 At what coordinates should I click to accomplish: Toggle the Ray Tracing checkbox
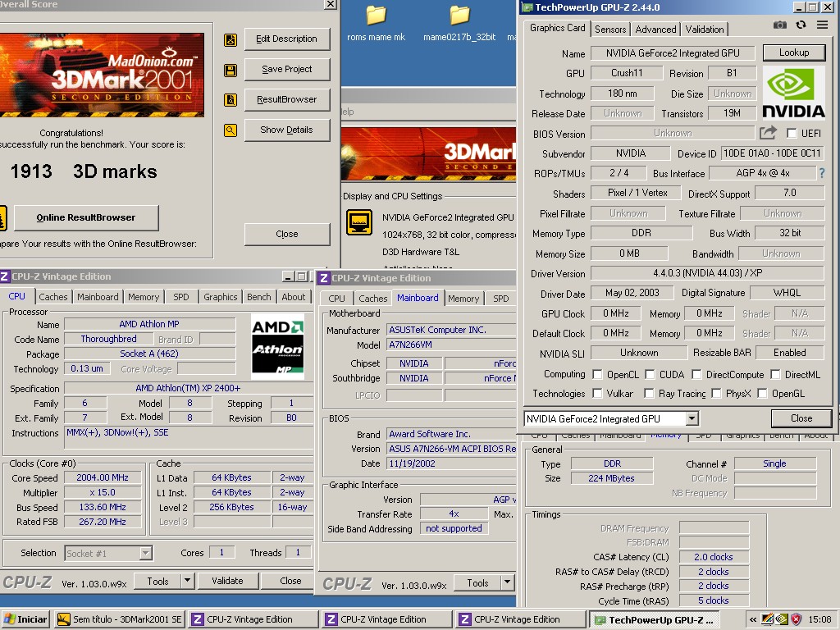pyautogui.click(x=649, y=393)
